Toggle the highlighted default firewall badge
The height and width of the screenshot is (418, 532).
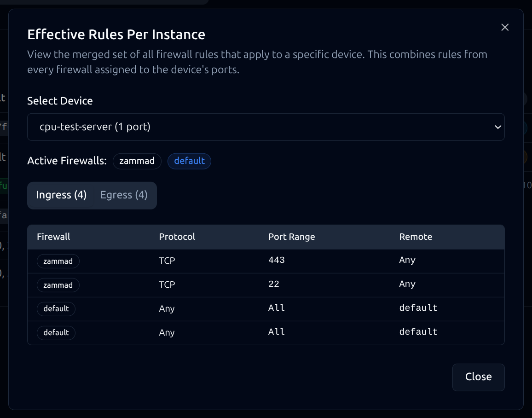189,161
